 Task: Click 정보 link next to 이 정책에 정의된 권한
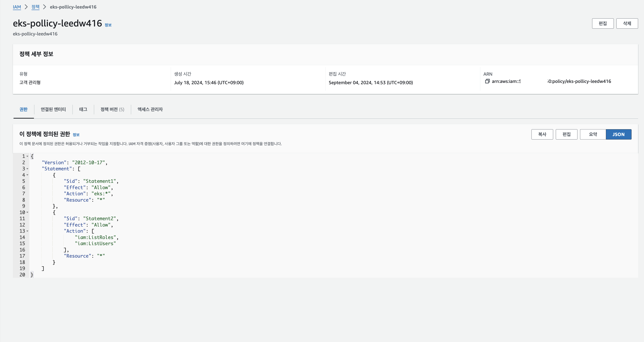pos(76,135)
